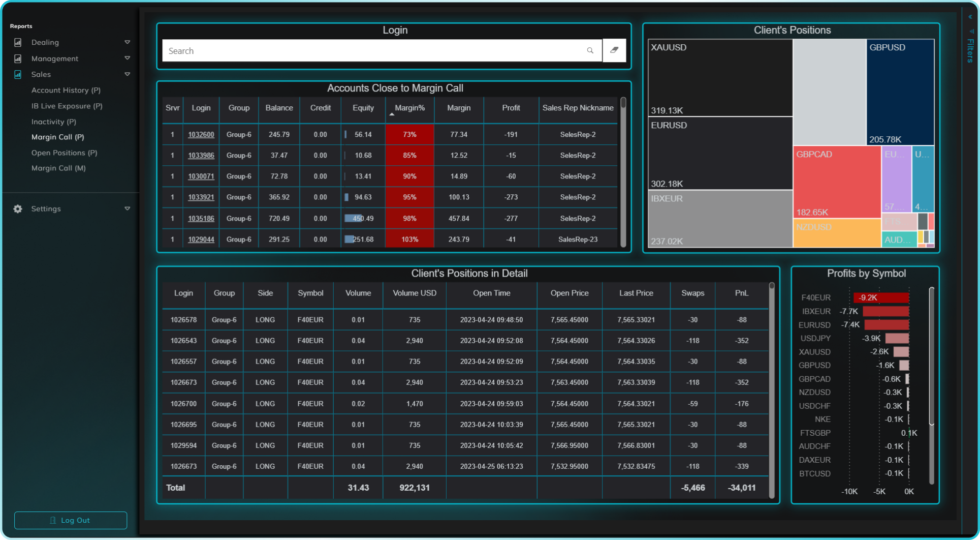Sort positions by Volume USD header
980x540 pixels.
tap(415, 293)
